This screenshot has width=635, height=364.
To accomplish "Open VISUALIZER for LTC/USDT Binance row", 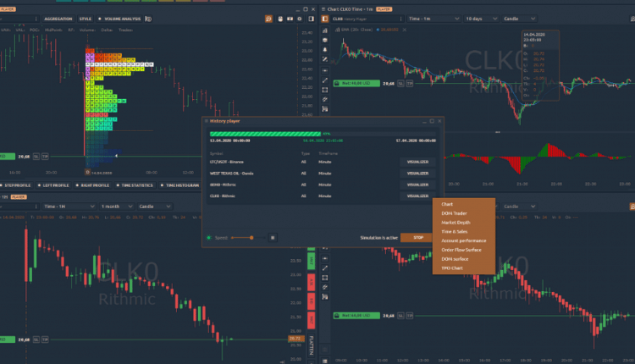I will pyautogui.click(x=417, y=162).
